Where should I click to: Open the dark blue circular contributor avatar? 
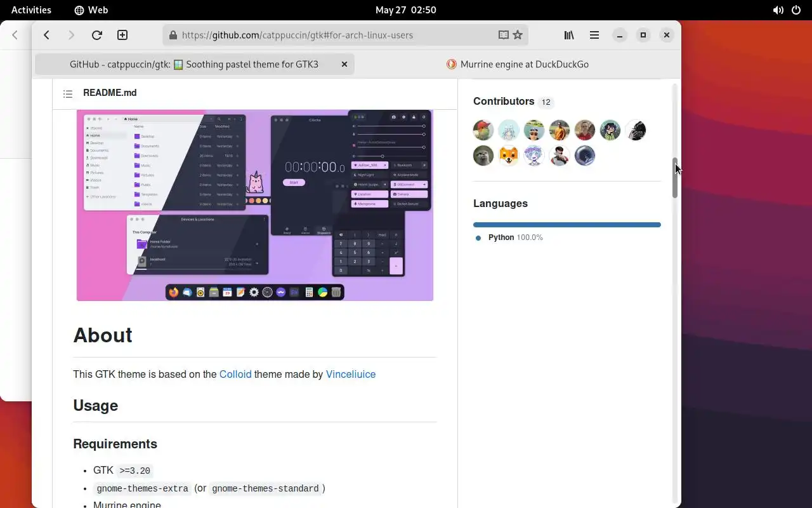click(585, 156)
